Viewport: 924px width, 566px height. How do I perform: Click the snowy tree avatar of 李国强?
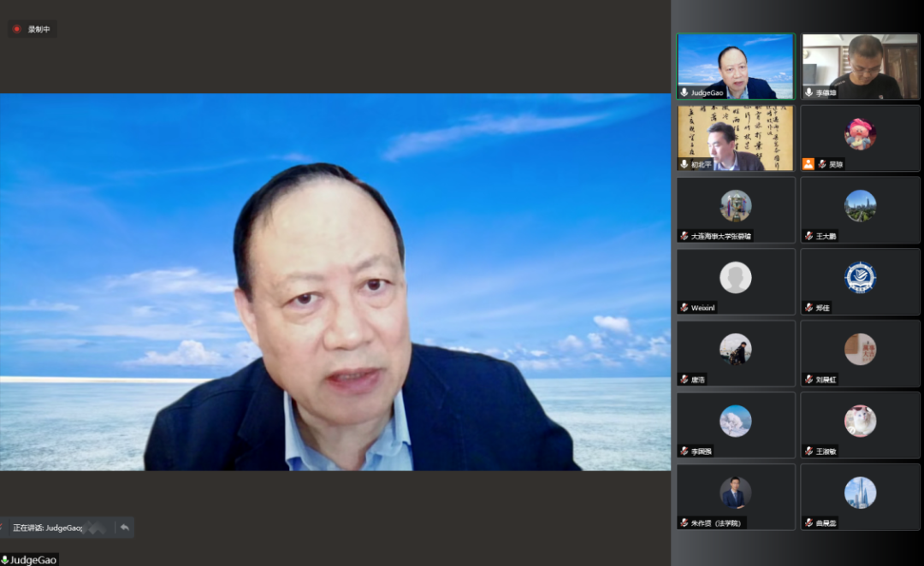(x=736, y=421)
